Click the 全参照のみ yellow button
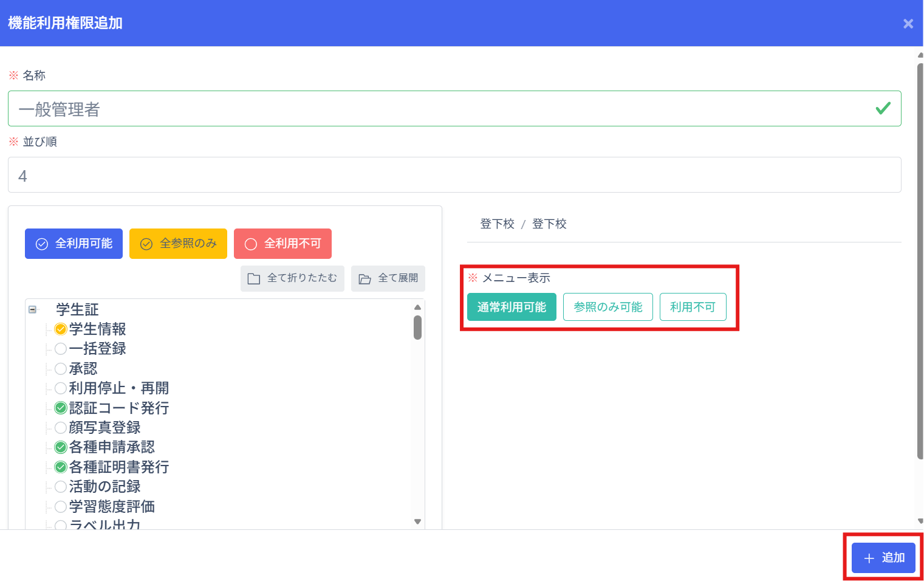The image size is (924, 584). [x=178, y=244]
